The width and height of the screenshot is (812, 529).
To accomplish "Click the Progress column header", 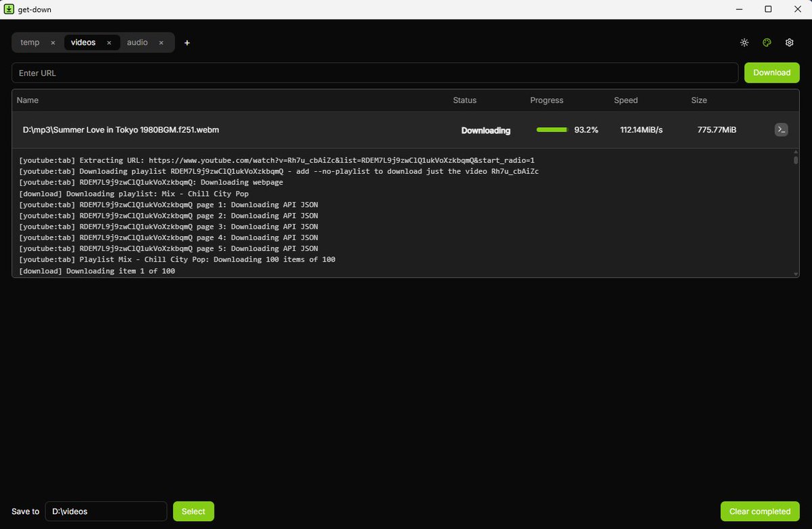I will [547, 100].
